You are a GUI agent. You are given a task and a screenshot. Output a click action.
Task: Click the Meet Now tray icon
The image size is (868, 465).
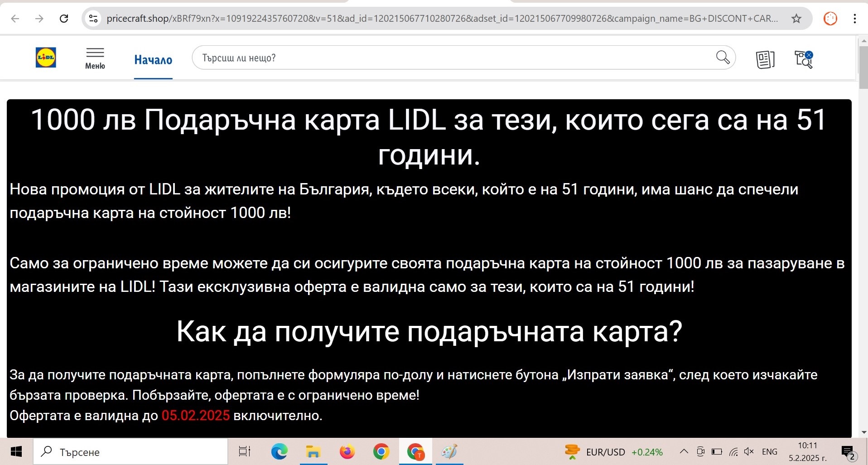coord(700,451)
